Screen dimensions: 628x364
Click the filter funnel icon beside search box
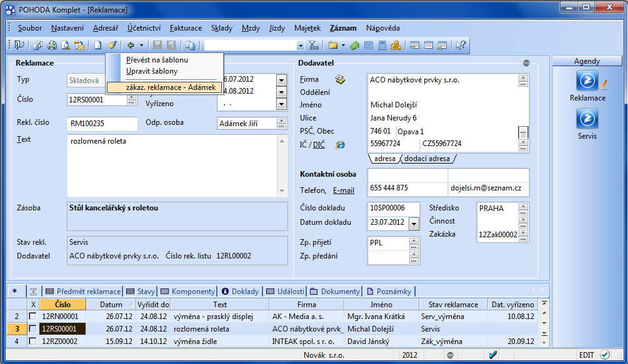click(x=314, y=45)
